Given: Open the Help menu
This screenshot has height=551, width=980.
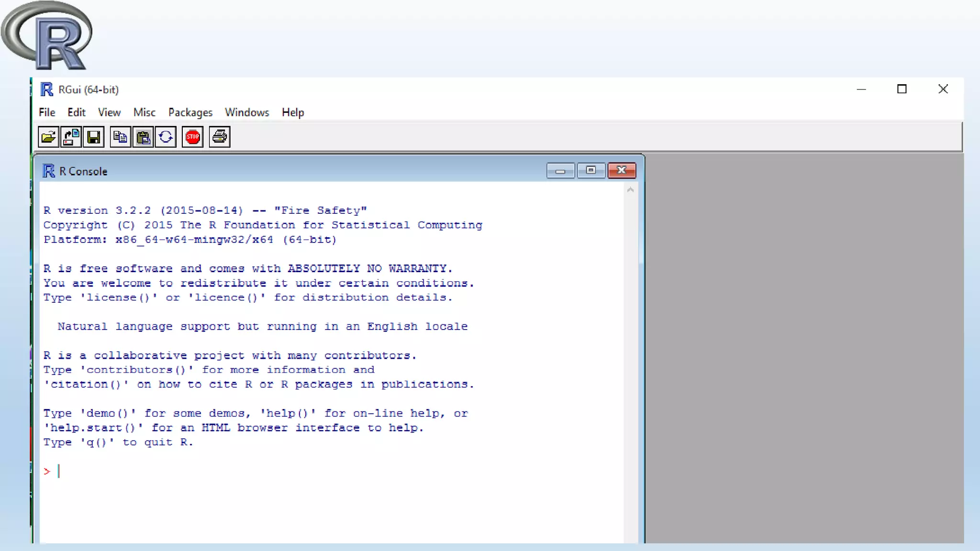Looking at the screenshot, I should click(x=292, y=112).
